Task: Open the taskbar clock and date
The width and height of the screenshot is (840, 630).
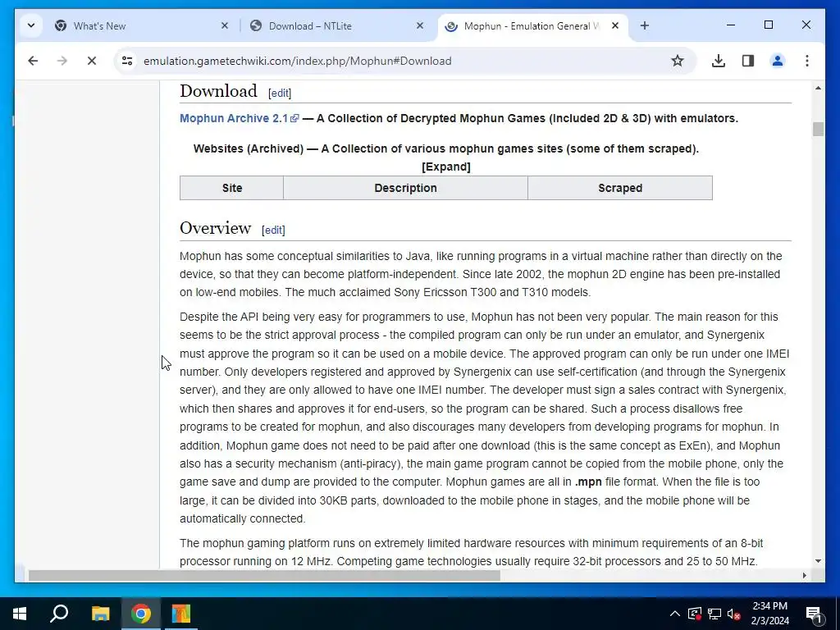Action: 769,614
